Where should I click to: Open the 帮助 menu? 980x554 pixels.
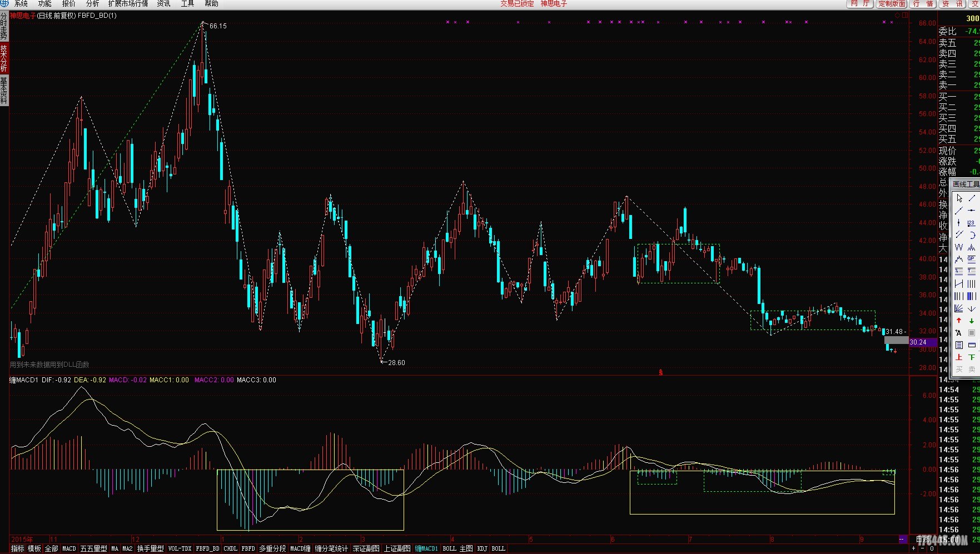tap(212, 4)
